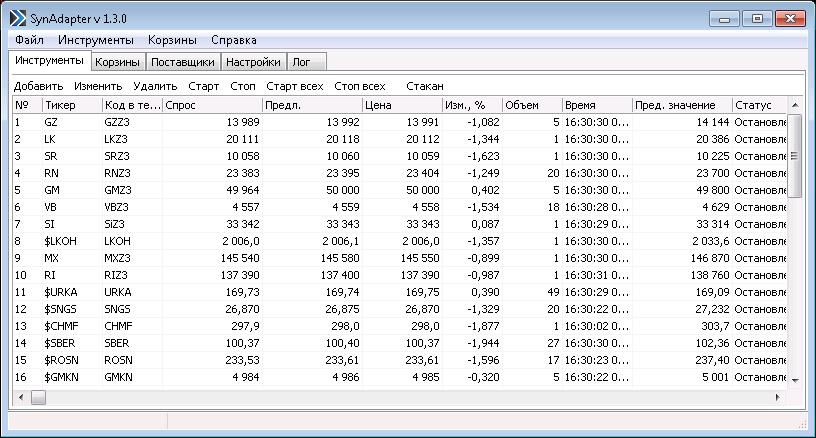Sort by the Спрос column header

click(213, 105)
